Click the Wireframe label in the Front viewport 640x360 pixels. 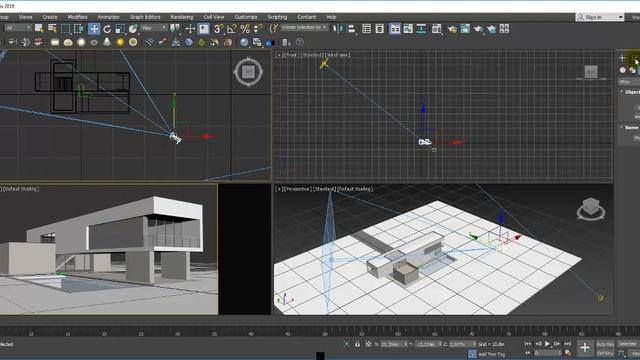point(338,55)
